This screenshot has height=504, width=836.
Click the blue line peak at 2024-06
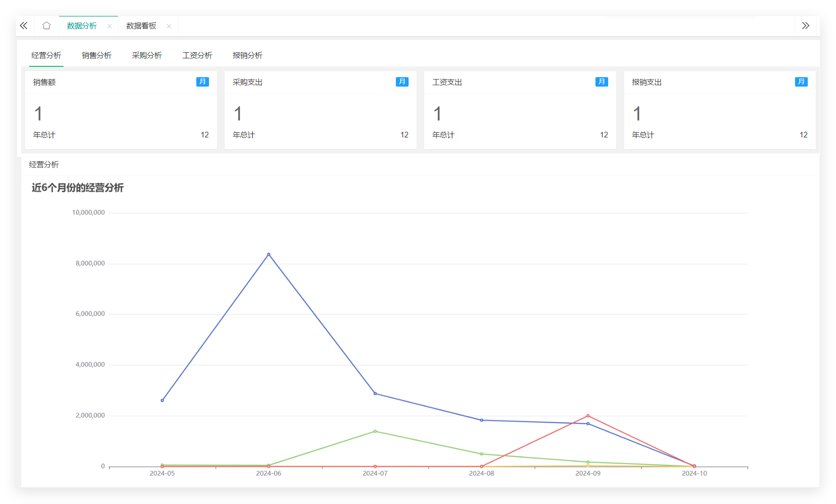coord(269,255)
